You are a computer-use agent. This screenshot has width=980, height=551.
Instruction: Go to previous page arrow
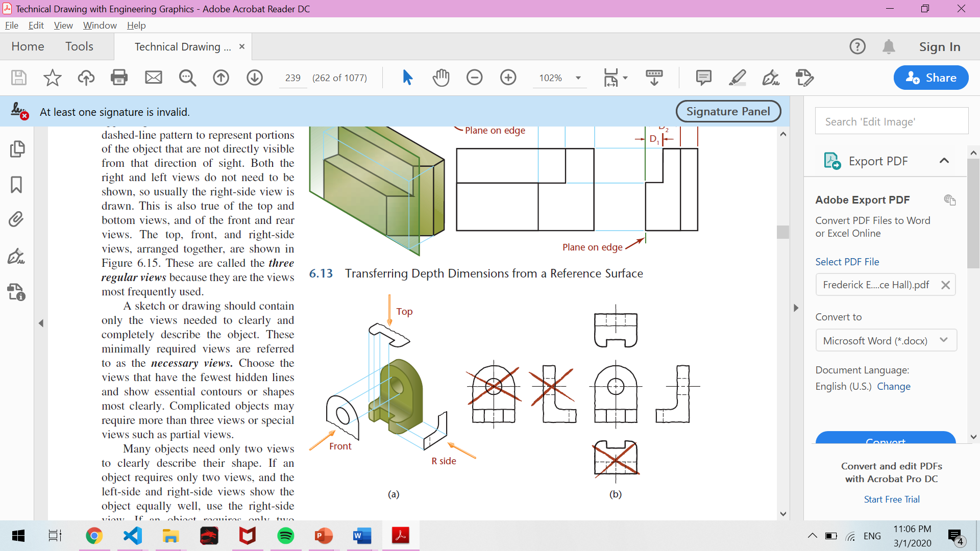(221, 78)
